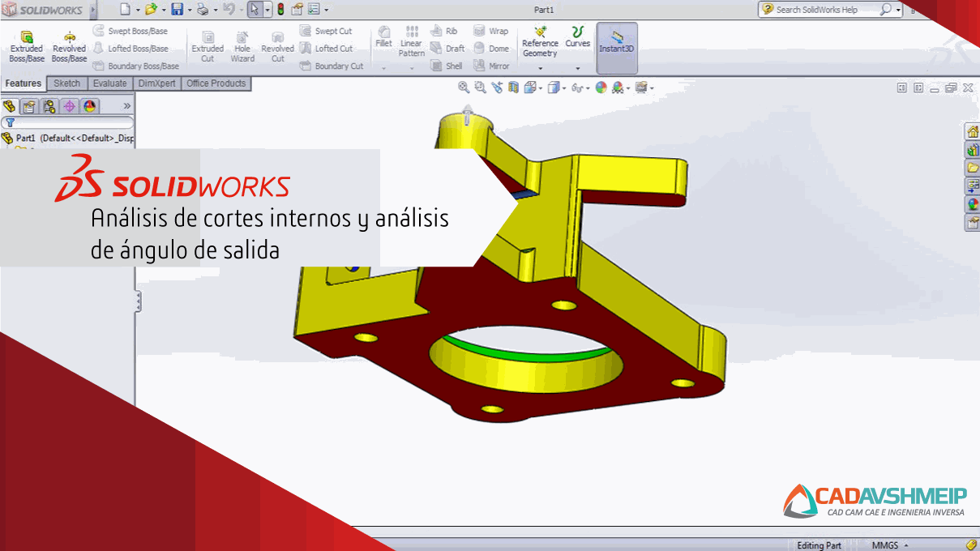Choose Lofted Cut
Image resolution: width=980 pixels, height=551 pixels.
pos(326,49)
